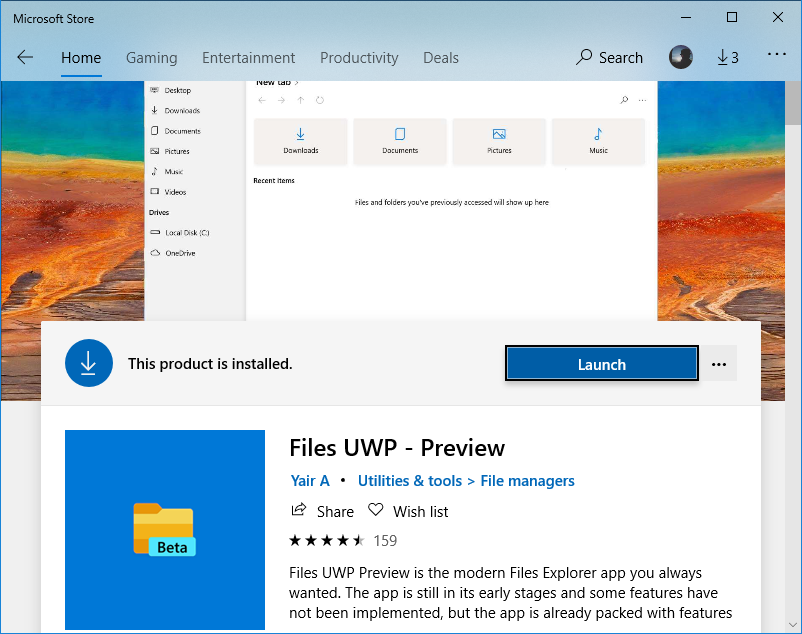View the star rating
This screenshot has width=802, height=634.
(327, 540)
